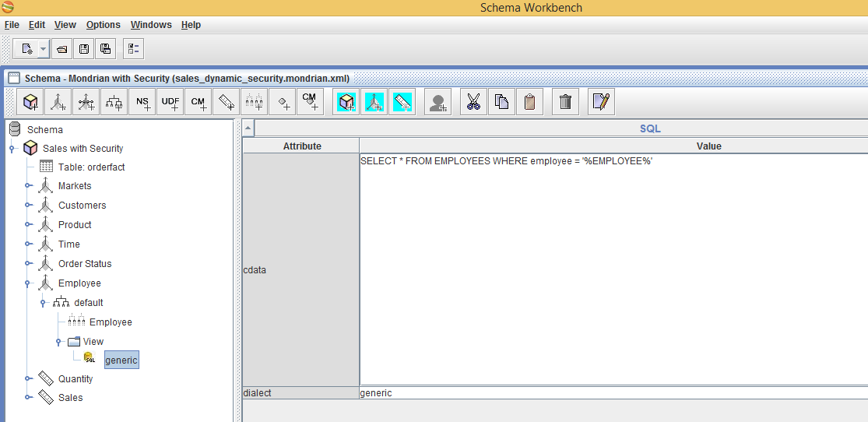
Task: Click the Add Named Set NS icon
Action: click(x=142, y=102)
